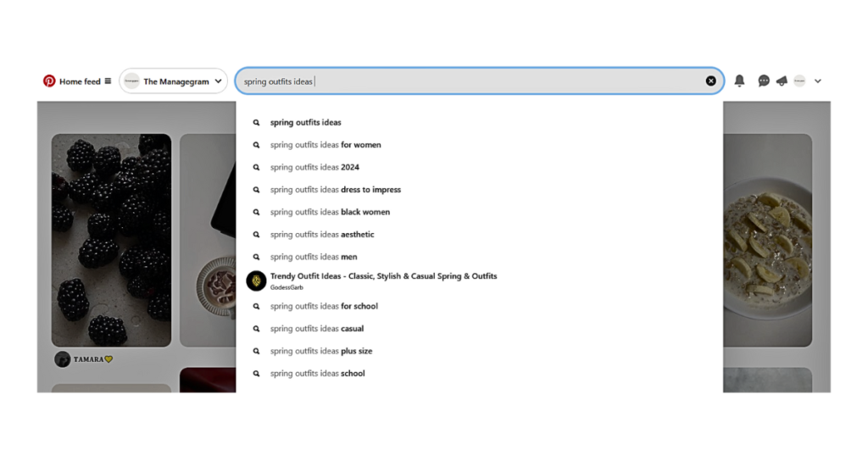Image resolution: width=868 pixels, height=456 pixels.
Task: Expand the accounts chevron beside the avatar
Action: (818, 81)
